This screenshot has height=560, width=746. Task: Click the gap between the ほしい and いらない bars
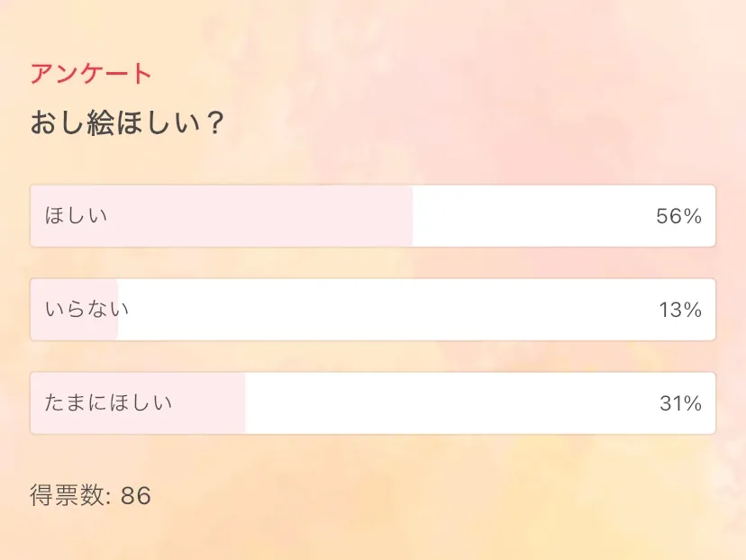pyautogui.click(x=373, y=263)
